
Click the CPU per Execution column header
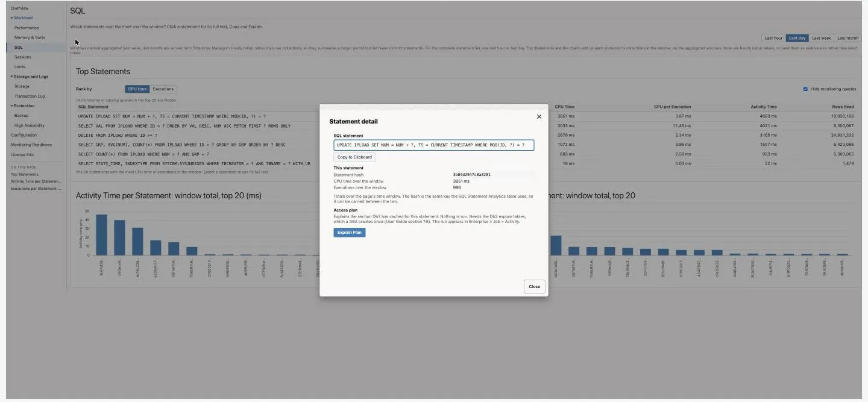click(672, 107)
